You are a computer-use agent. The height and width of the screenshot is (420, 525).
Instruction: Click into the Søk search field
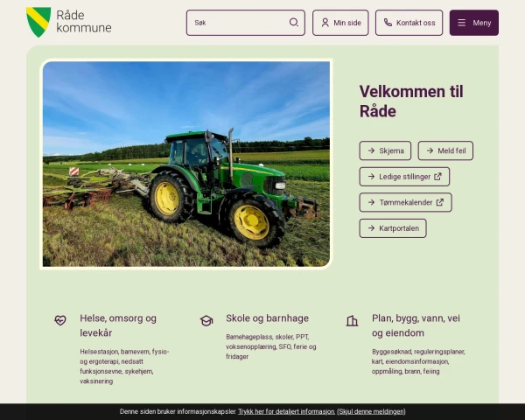(238, 23)
